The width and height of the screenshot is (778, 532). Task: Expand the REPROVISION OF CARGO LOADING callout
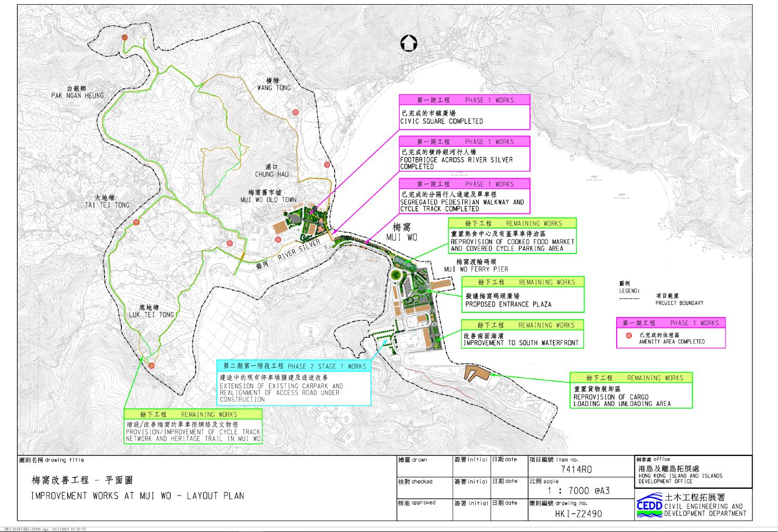631,390
